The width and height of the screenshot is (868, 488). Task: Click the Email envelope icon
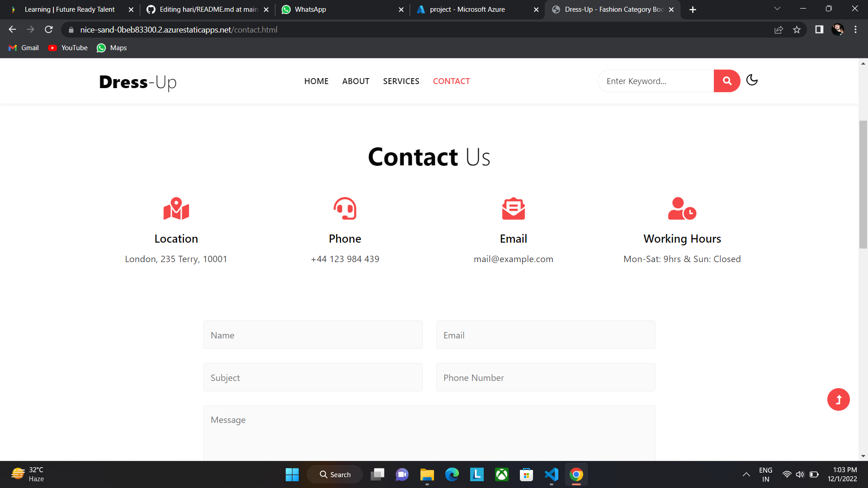513,208
